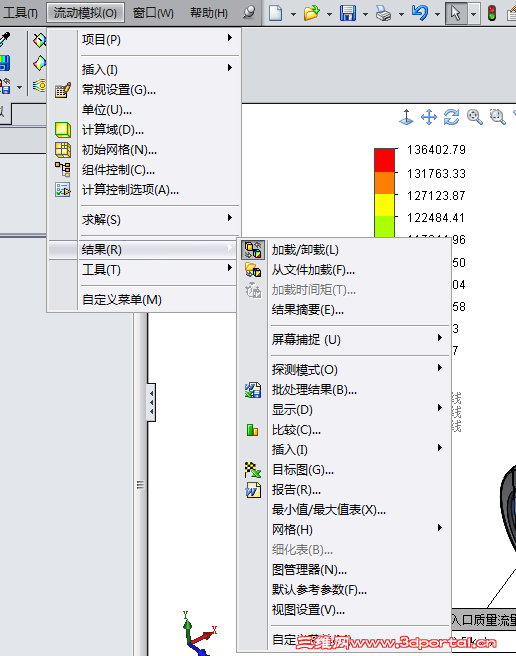Screen dimensions: 516x656
Task: Click the Load from File icon
Action: click(x=253, y=270)
